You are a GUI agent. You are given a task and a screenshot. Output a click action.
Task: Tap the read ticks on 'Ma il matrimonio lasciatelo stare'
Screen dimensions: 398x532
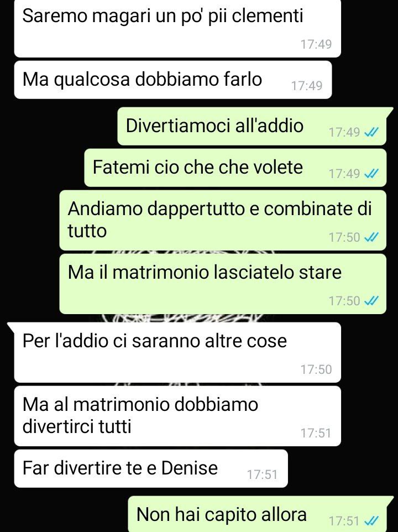[371, 301]
